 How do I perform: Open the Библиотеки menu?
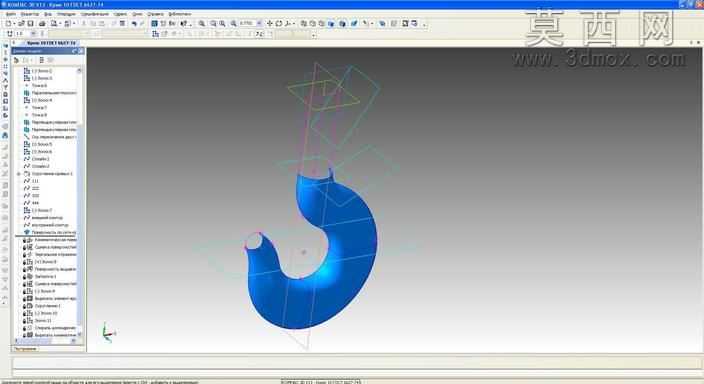click(x=180, y=14)
